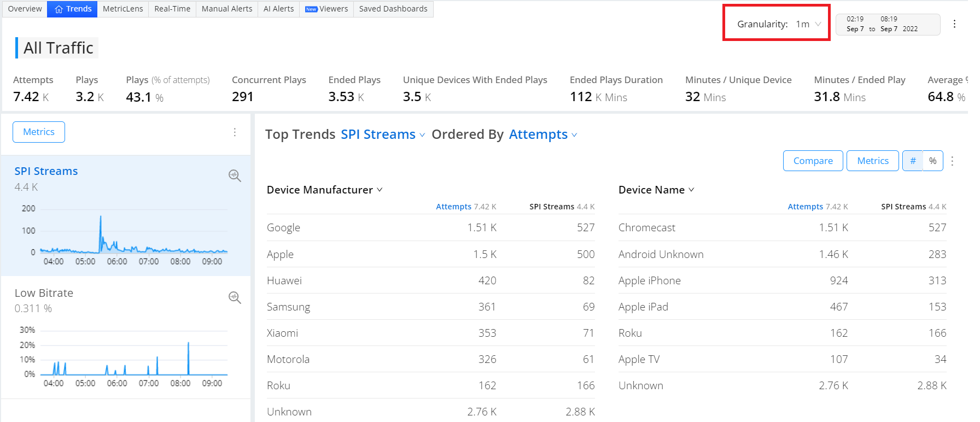The width and height of the screenshot is (980, 422).
Task: Open the Metrics panel kebab menu
Action: pos(235,132)
